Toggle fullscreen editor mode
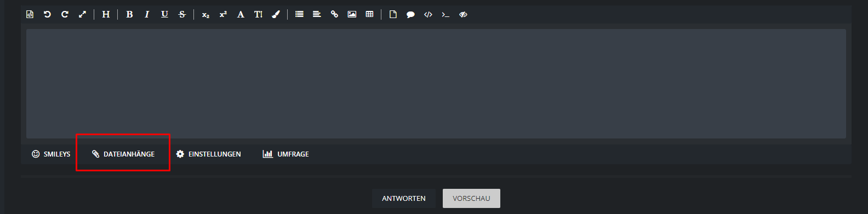Image resolution: width=868 pixels, height=214 pixels. click(82, 14)
